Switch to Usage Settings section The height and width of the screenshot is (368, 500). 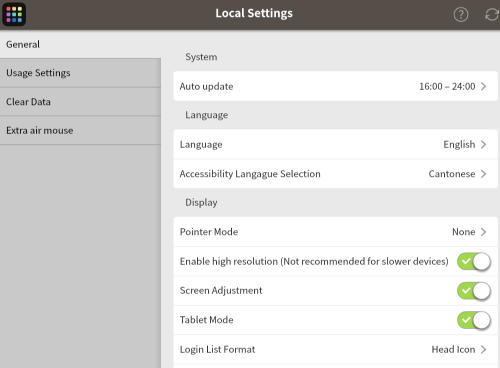tap(80, 73)
